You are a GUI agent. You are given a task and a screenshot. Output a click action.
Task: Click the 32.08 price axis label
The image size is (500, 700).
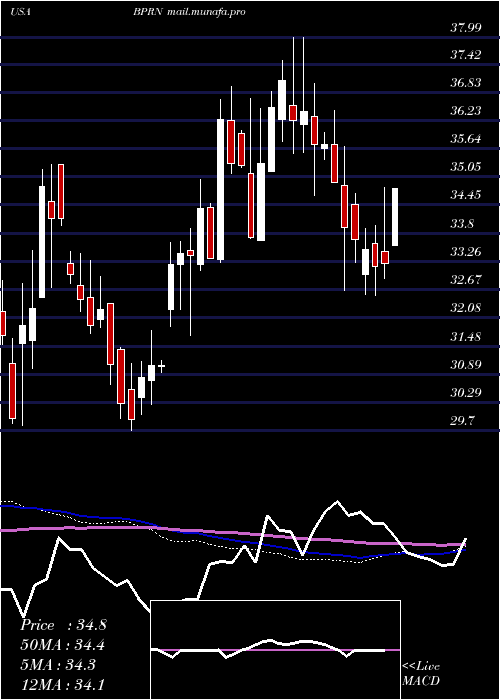[x=466, y=308]
